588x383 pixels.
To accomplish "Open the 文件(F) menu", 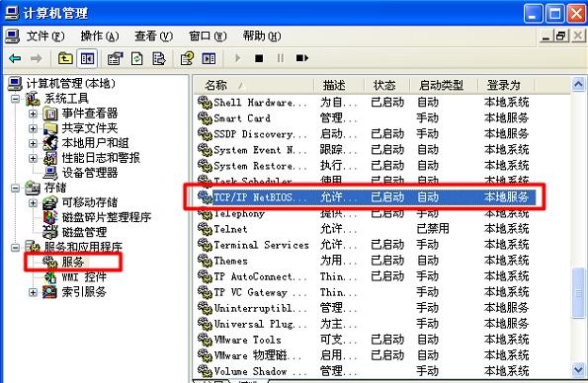I will point(45,37).
